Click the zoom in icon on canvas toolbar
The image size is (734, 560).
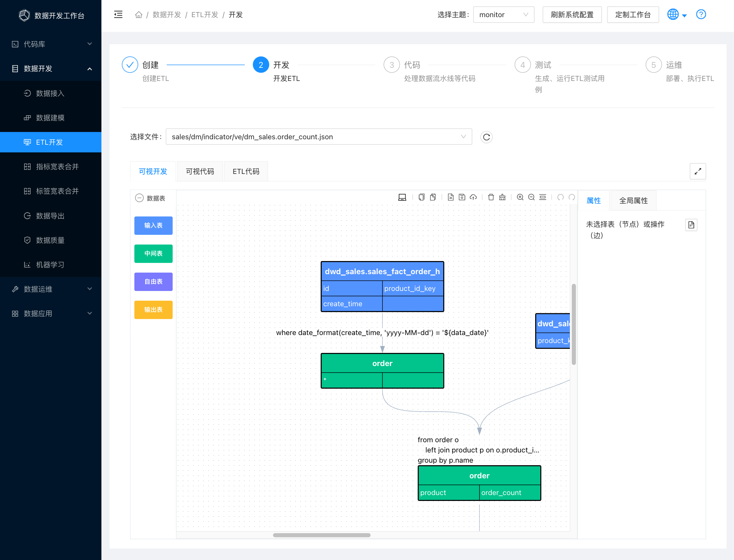520,197
